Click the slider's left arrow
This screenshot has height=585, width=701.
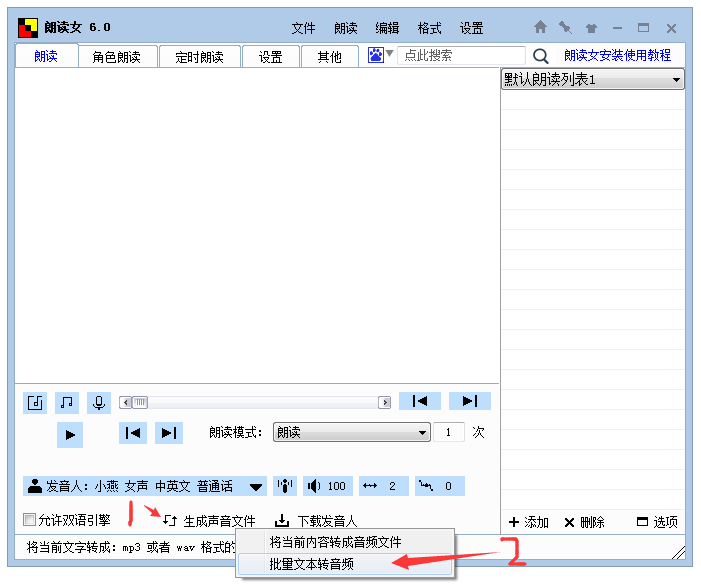pyautogui.click(x=126, y=403)
